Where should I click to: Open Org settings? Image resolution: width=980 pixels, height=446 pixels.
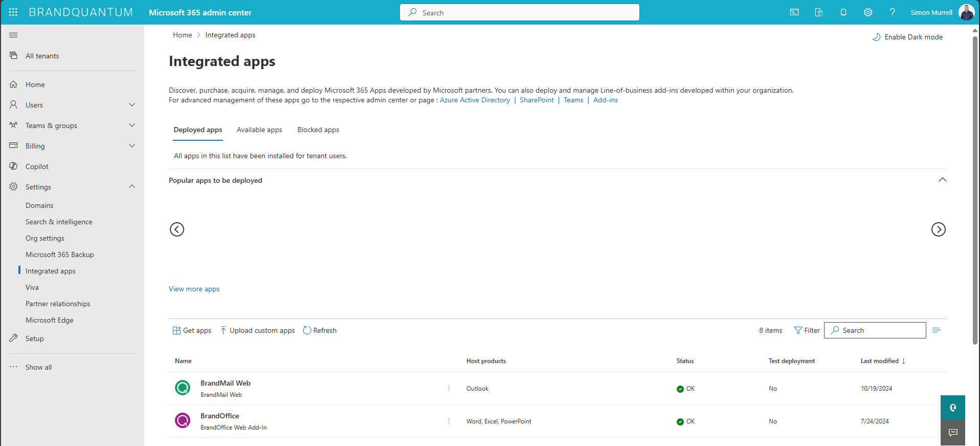[x=45, y=238]
